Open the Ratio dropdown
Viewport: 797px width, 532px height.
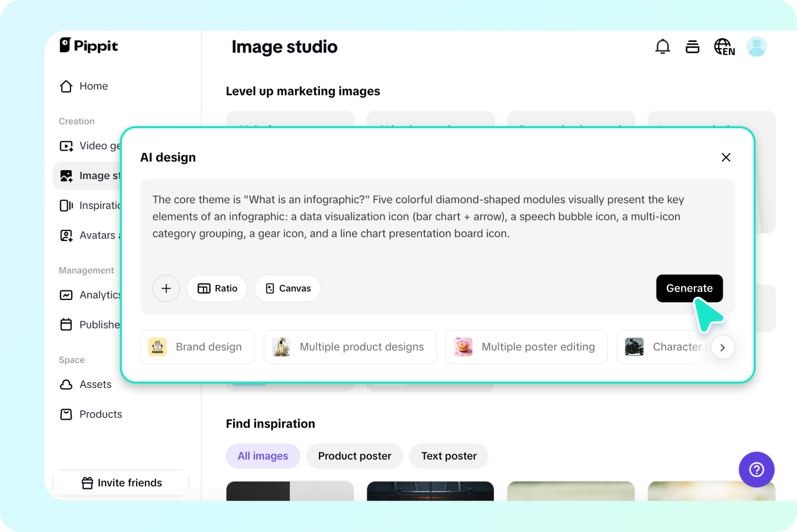(217, 288)
